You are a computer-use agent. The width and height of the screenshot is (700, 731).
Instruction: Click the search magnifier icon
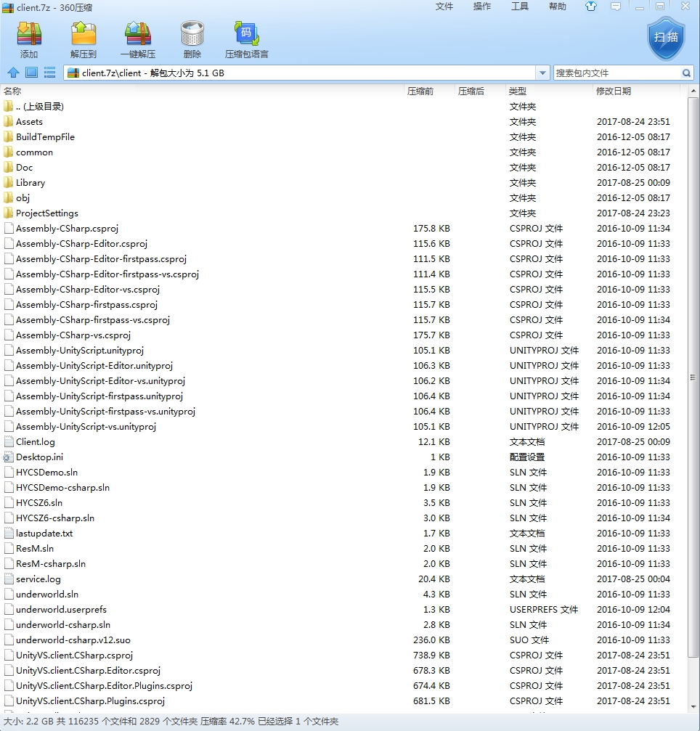[686, 73]
